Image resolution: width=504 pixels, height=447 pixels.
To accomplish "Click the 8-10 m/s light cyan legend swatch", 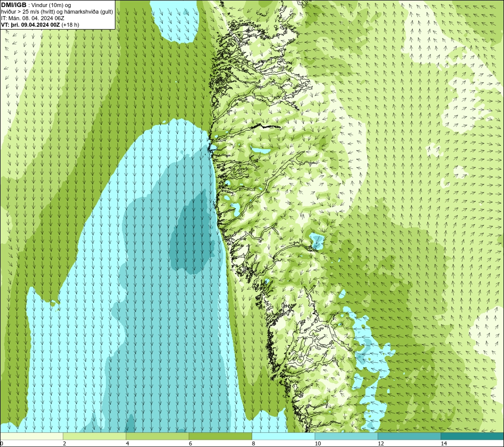I will (283, 436).
